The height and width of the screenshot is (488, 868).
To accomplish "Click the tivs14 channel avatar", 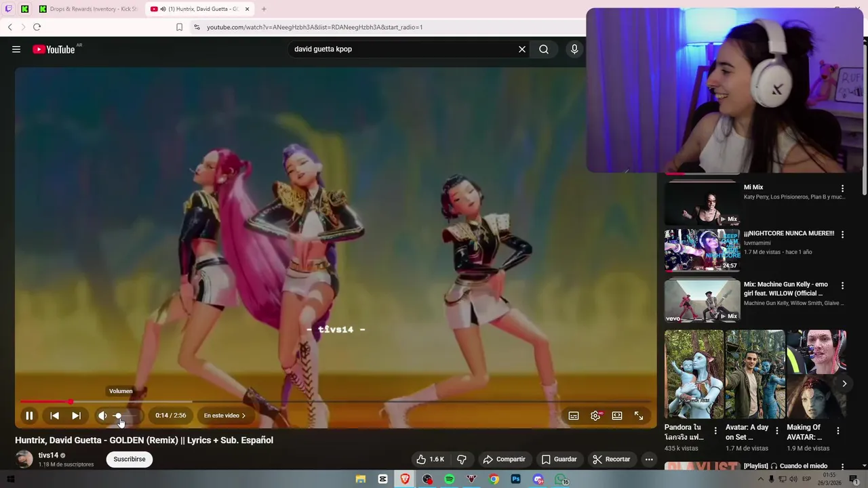I will (24, 459).
